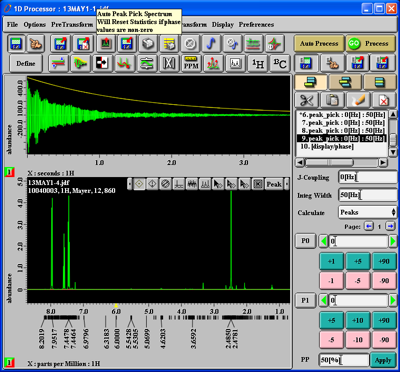Toggle the first arrow pointer mode button
Viewport: 400px width, 372px height.
pyautogui.click(x=218, y=184)
